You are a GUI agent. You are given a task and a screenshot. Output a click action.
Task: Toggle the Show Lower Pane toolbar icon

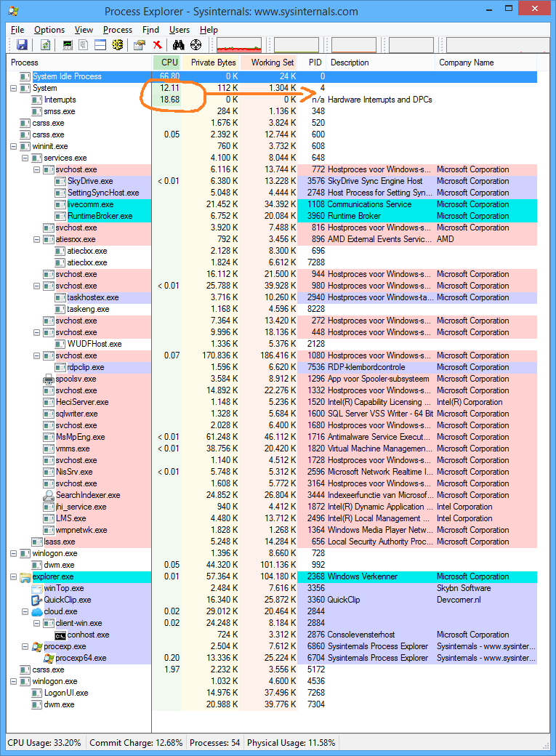(x=100, y=45)
